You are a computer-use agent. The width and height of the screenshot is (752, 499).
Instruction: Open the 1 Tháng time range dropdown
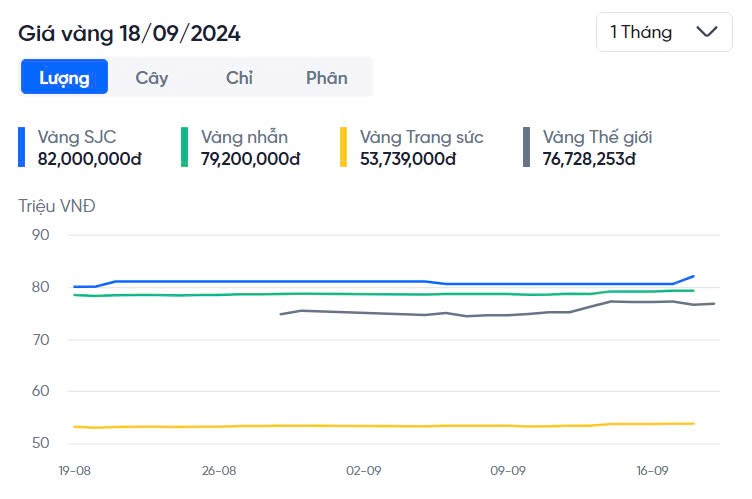click(664, 32)
